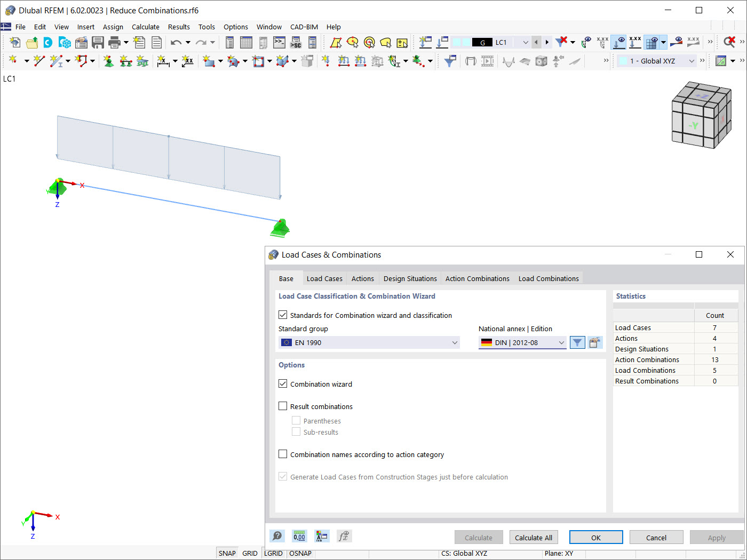Open the standard settings icon next to the filter button

(595, 342)
